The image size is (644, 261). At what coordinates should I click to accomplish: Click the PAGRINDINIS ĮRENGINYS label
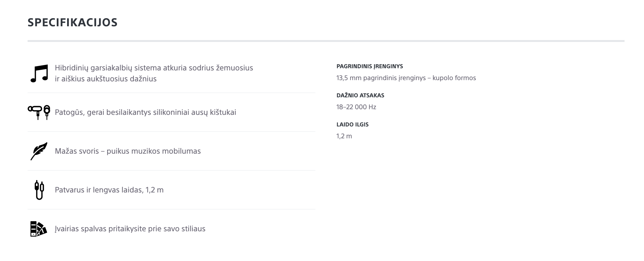[x=370, y=66]
